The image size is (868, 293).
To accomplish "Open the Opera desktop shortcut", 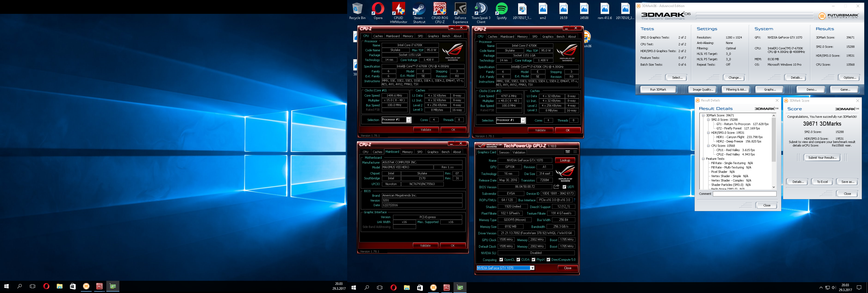I will [378, 11].
